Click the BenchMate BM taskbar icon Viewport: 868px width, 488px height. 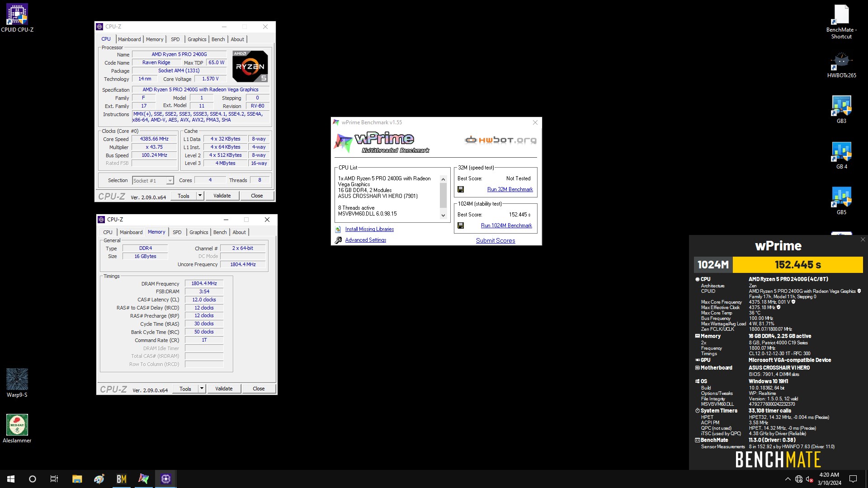pos(121,479)
